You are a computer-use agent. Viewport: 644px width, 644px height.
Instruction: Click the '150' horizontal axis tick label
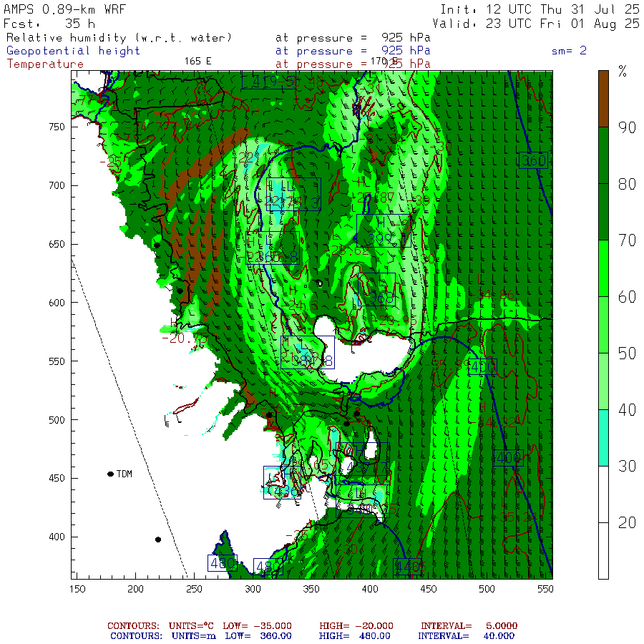click(x=77, y=589)
